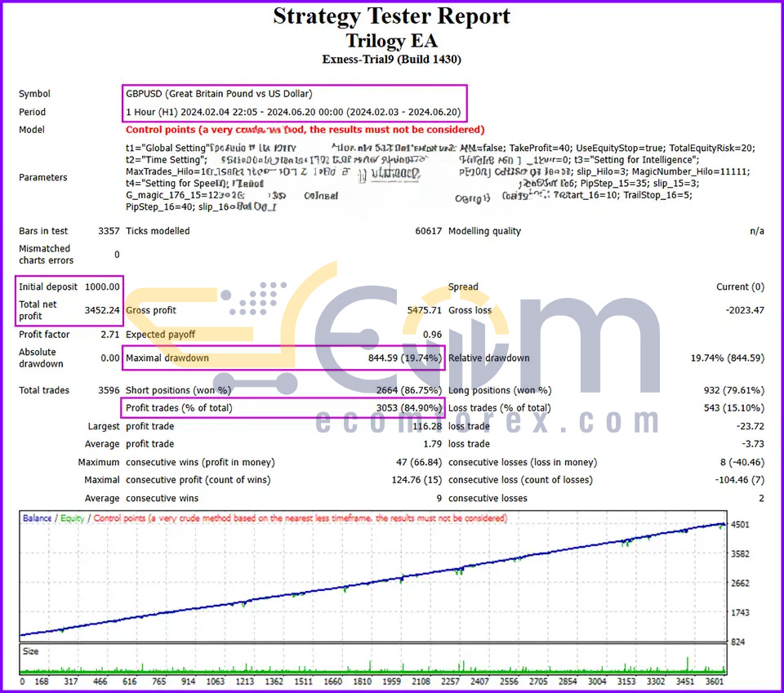Click the deposit value 1000.00
This screenshot has width=784, height=693.
102,287
